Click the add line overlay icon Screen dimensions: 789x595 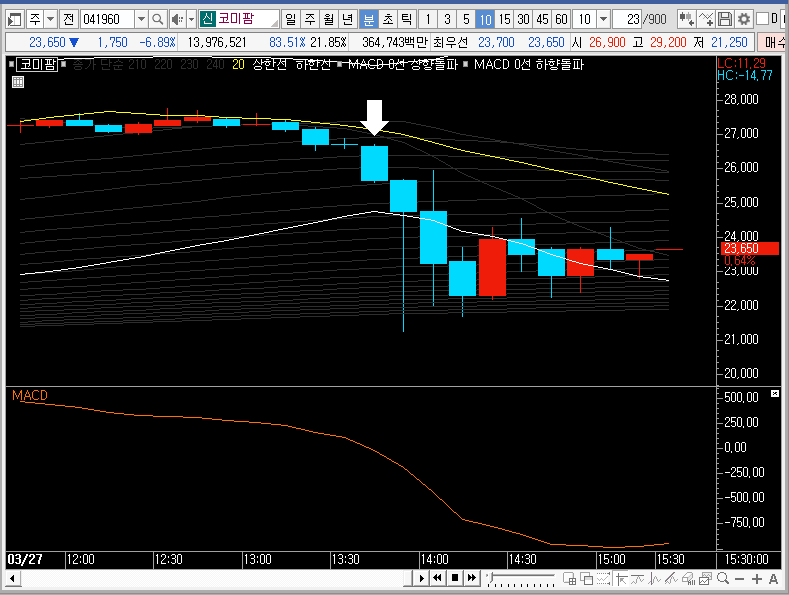click(705, 20)
